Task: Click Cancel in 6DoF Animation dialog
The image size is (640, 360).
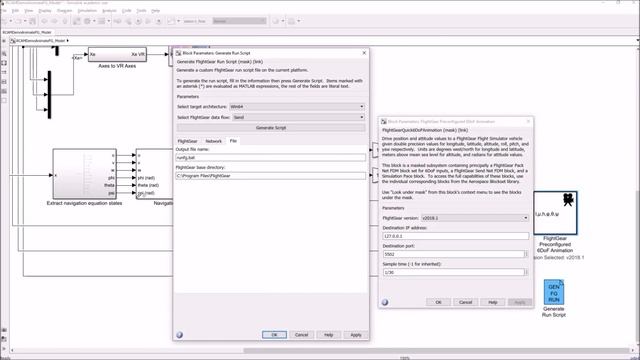Action: pyautogui.click(x=465, y=302)
